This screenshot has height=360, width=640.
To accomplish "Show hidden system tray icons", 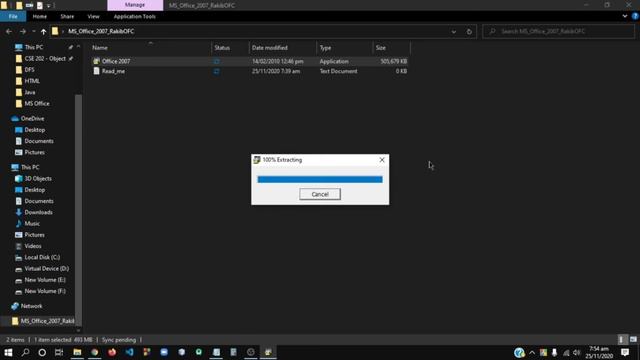I will click(532, 353).
